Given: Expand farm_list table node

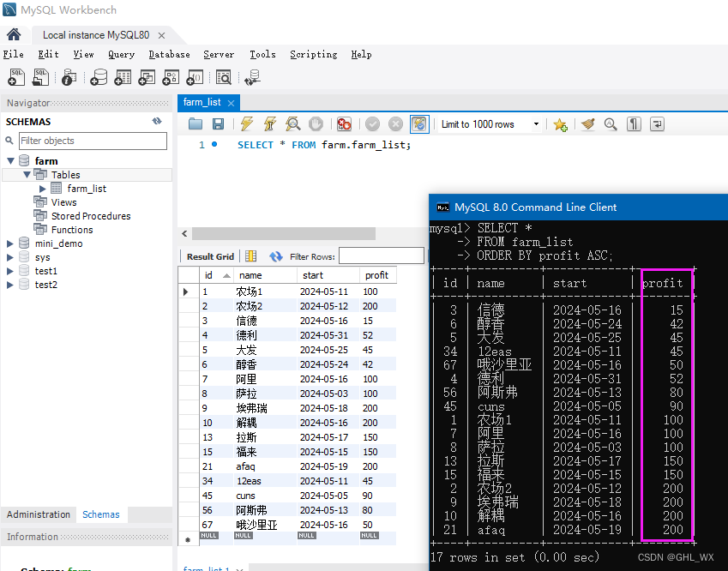Looking at the screenshot, I should [x=43, y=189].
